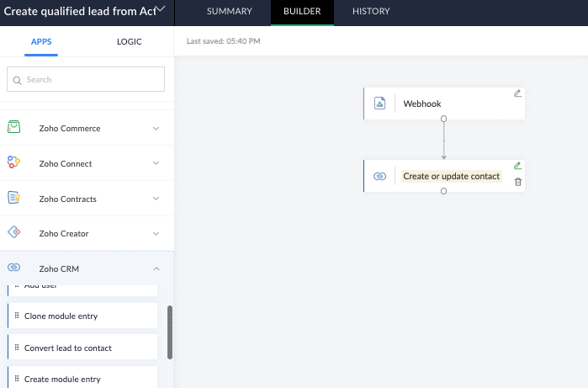Expand the Zoho Connect chevron

point(156,163)
